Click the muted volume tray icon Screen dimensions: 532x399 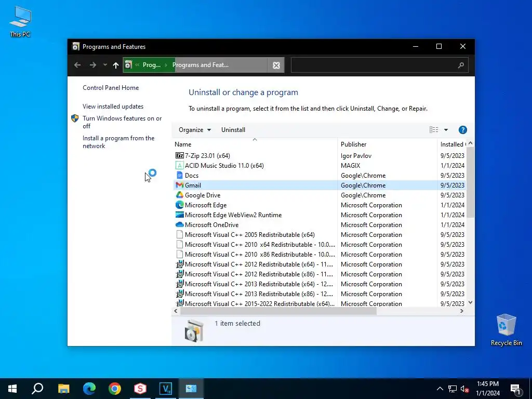464,389
